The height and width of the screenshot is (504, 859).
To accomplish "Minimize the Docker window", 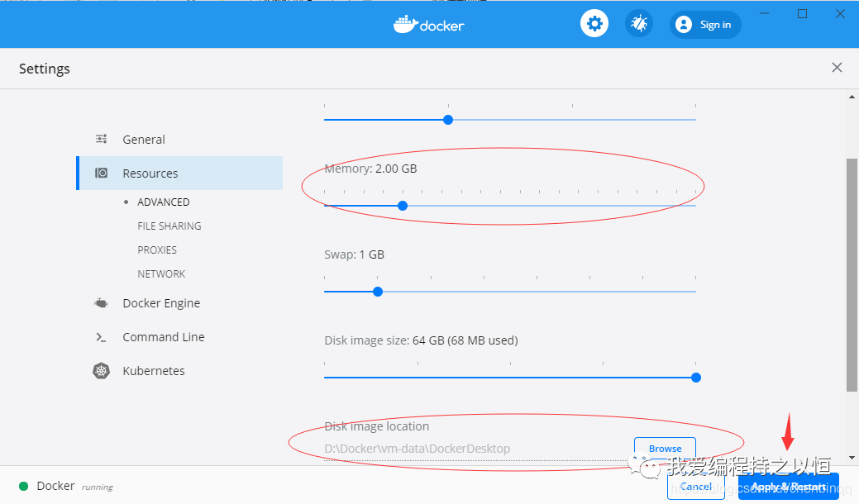I will click(764, 14).
